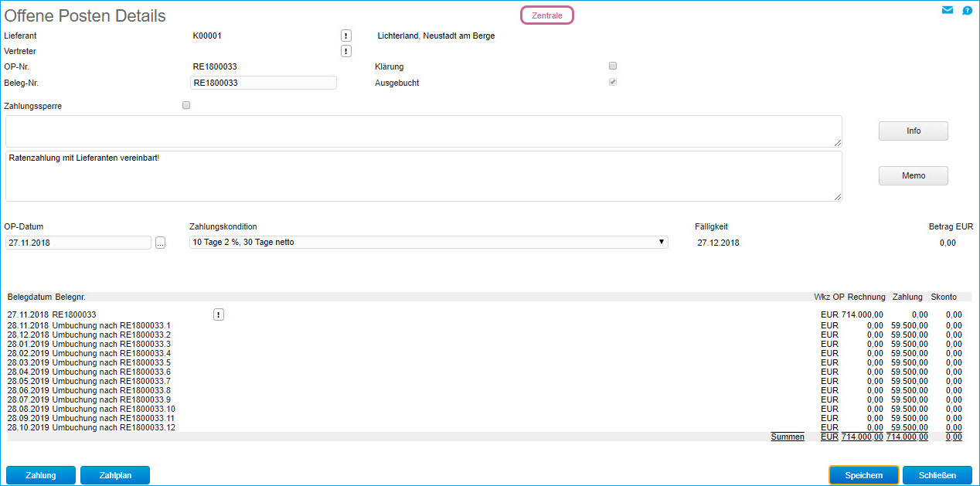This screenshot has width=980, height=486.
Task: Save changes with the Speichern button
Action: pos(863,475)
